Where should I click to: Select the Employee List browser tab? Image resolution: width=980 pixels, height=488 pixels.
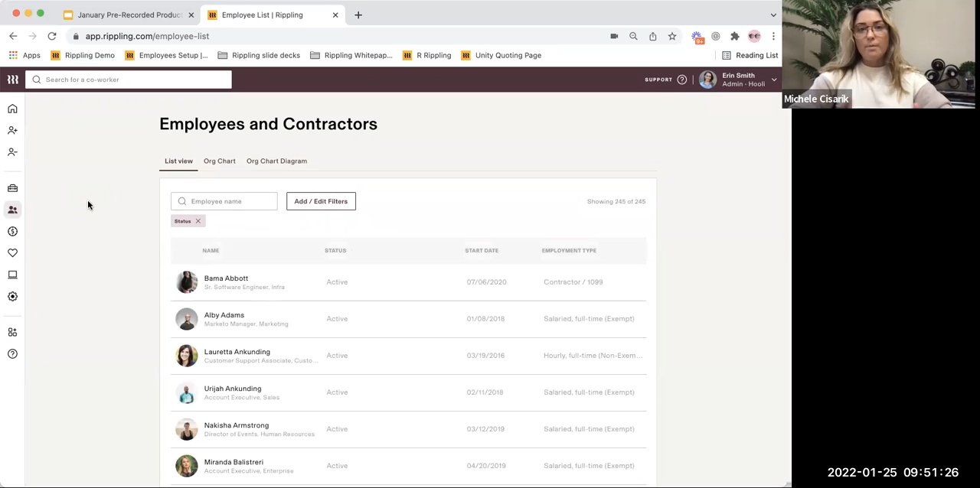(x=271, y=15)
